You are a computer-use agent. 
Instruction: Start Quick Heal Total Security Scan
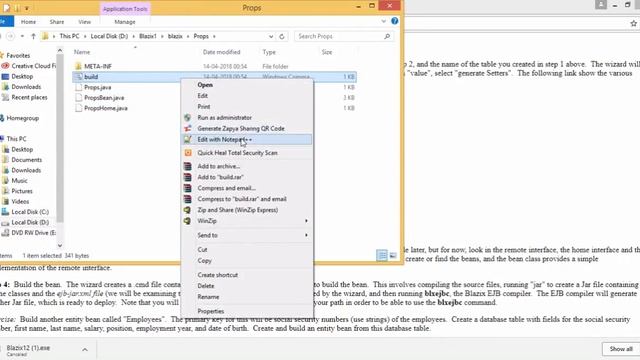(238, 153)
